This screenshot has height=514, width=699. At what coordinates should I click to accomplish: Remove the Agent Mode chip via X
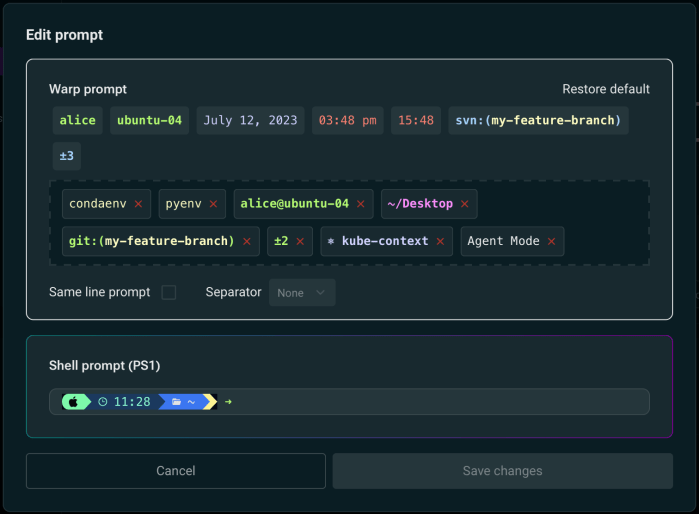(551, 242)
